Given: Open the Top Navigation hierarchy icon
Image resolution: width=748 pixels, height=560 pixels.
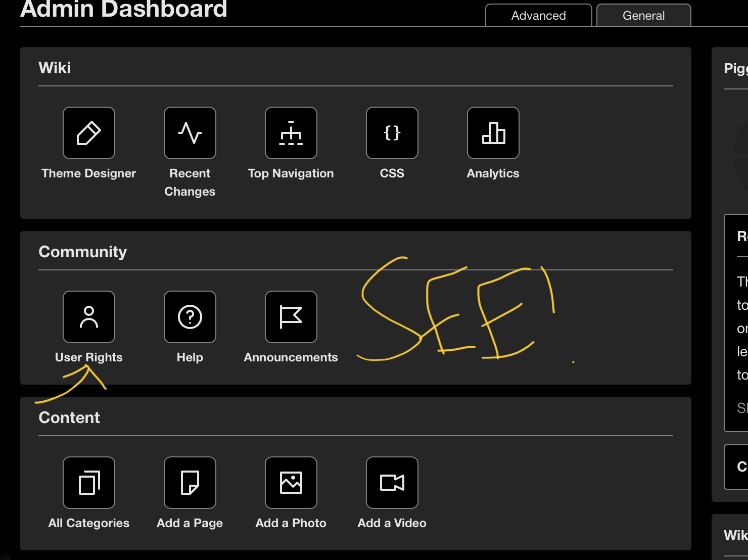Looking at the screenshot, I should tap(291, 133).
